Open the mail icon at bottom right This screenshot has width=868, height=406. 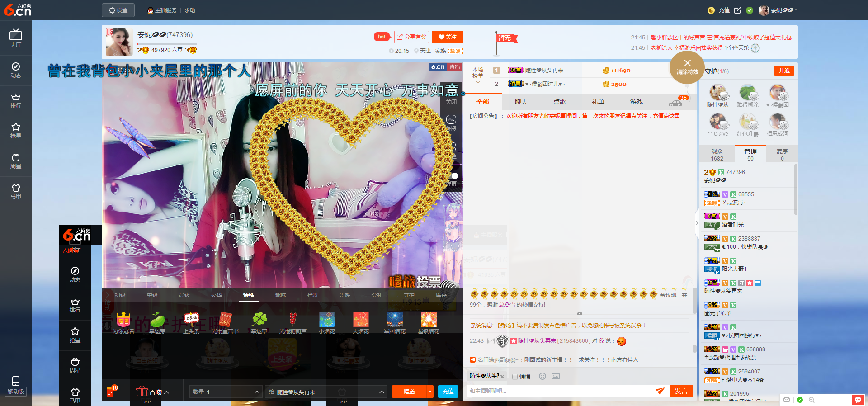787,400
